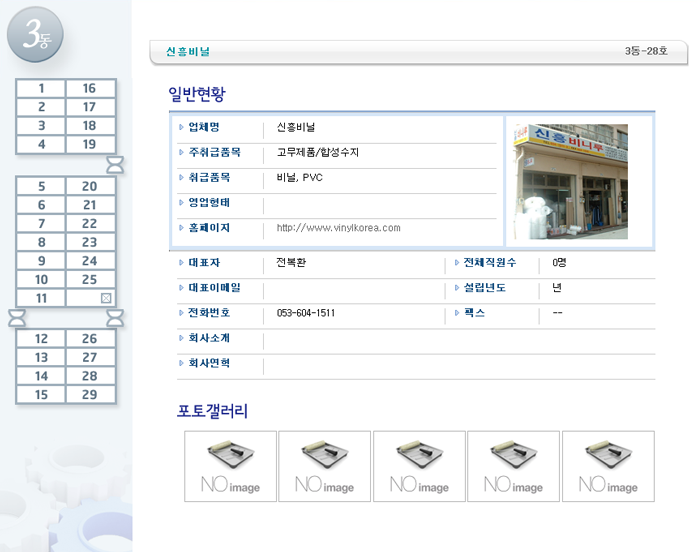Select unit 22 in the floor map

click(90, 224)
